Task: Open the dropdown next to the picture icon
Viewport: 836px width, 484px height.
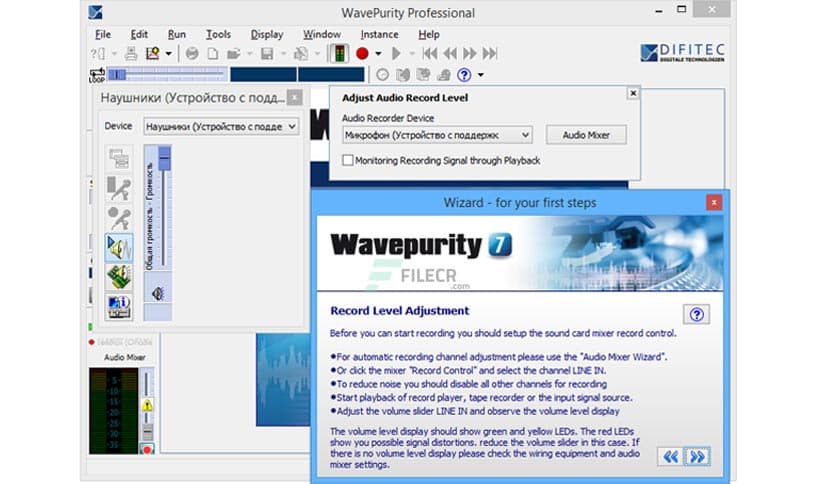Action: point(168,54)
